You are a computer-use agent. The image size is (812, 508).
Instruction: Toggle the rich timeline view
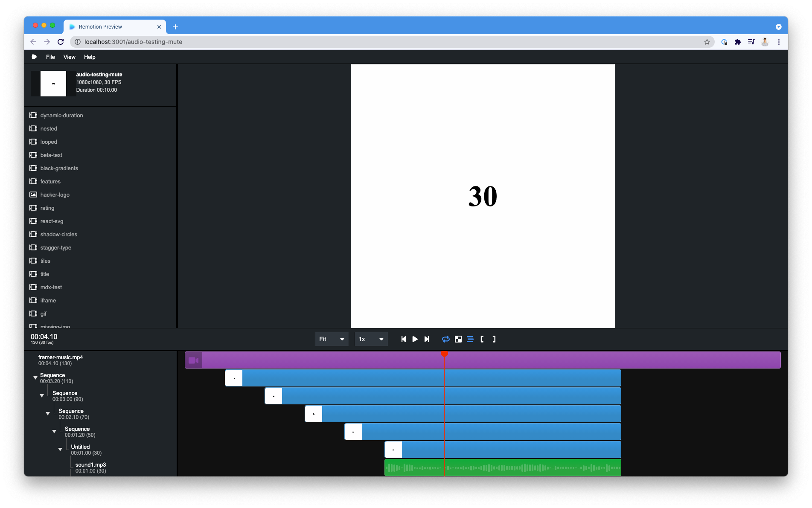469,339
